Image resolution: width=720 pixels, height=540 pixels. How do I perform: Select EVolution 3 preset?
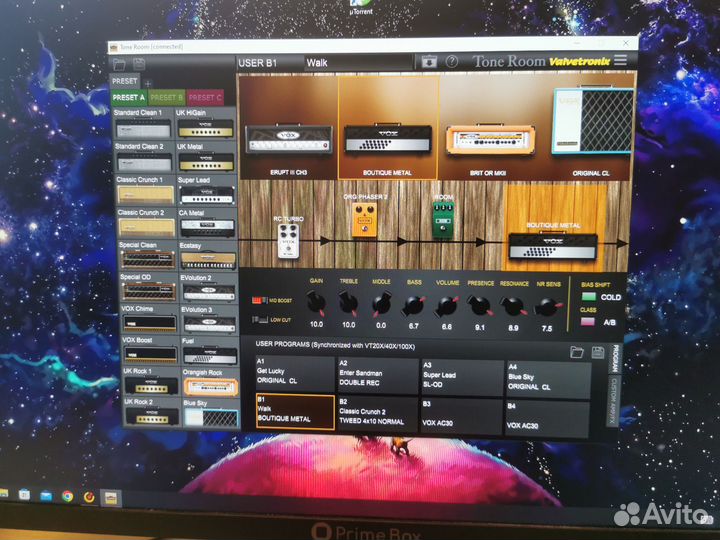[x=210, y=319]
